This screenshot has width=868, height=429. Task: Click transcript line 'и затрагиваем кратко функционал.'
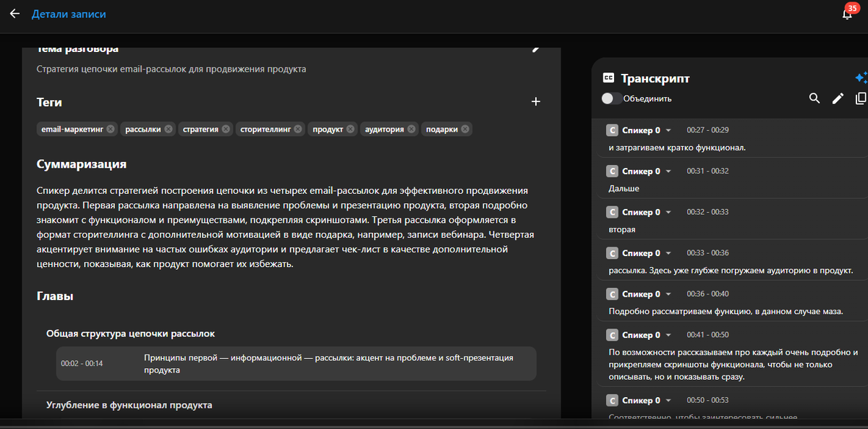point(677,148)
